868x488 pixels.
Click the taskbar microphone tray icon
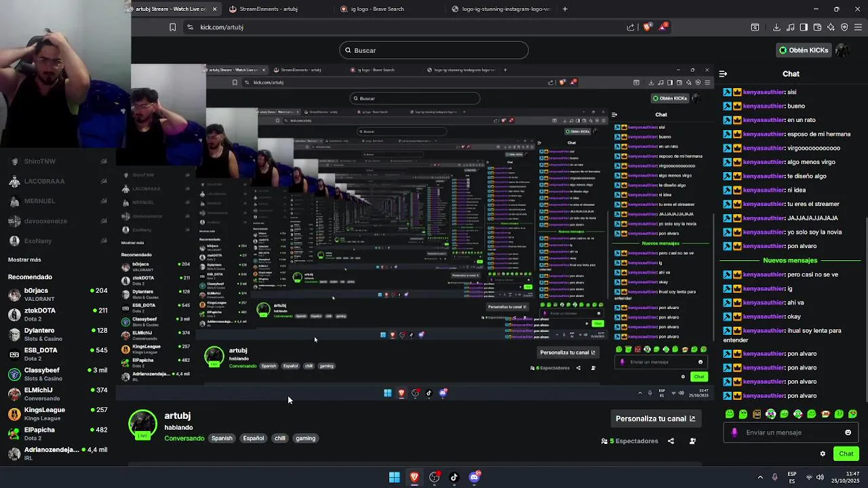coord(774,477)
